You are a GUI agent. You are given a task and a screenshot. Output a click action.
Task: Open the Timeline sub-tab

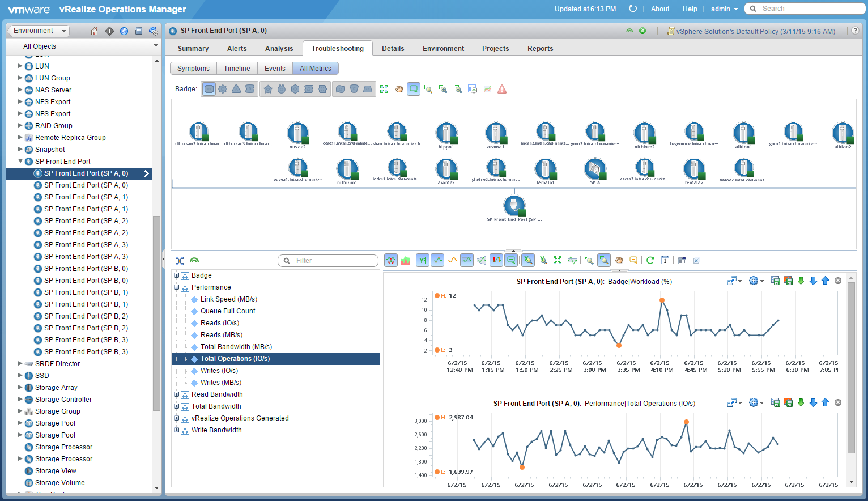[x=237, y=69]
